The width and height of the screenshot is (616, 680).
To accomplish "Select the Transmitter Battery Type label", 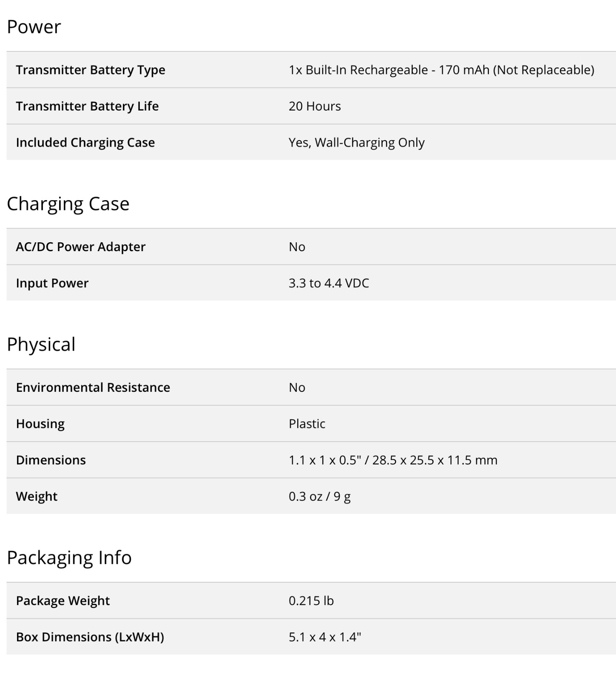I will 91,70.
